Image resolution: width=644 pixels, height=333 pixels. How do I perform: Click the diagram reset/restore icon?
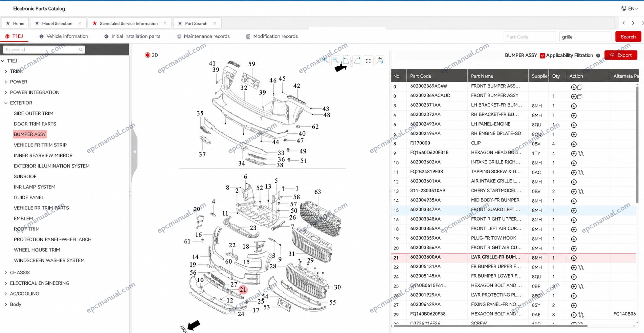click(x=380, y=61)
